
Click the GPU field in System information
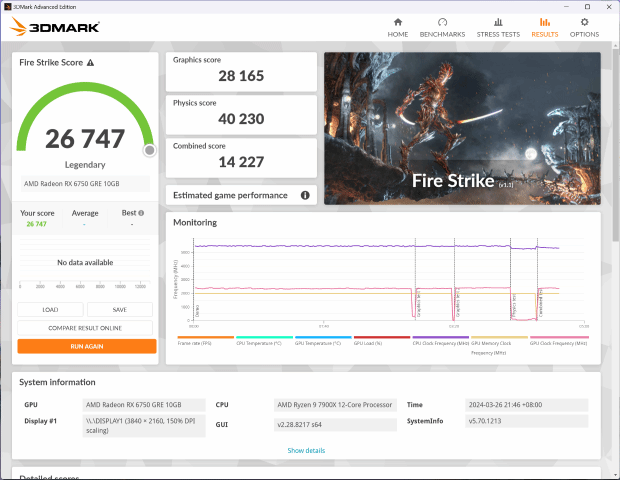coord(144,405)
